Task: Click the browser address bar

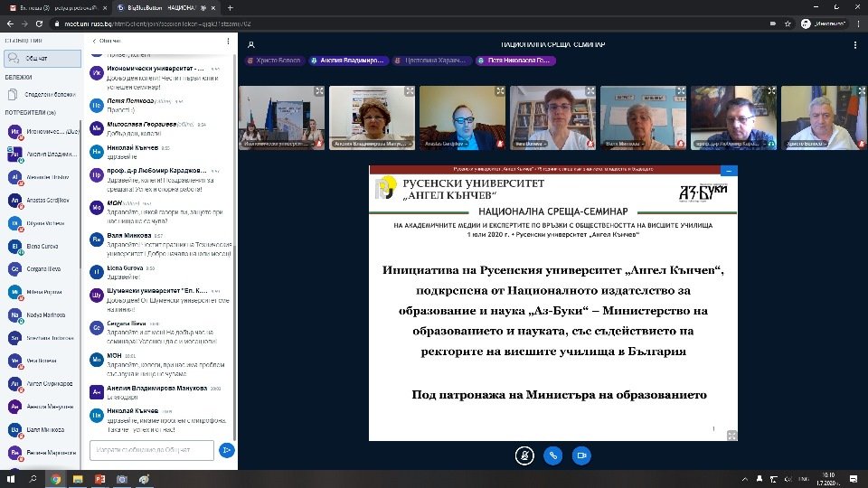Action: point(410,23)
